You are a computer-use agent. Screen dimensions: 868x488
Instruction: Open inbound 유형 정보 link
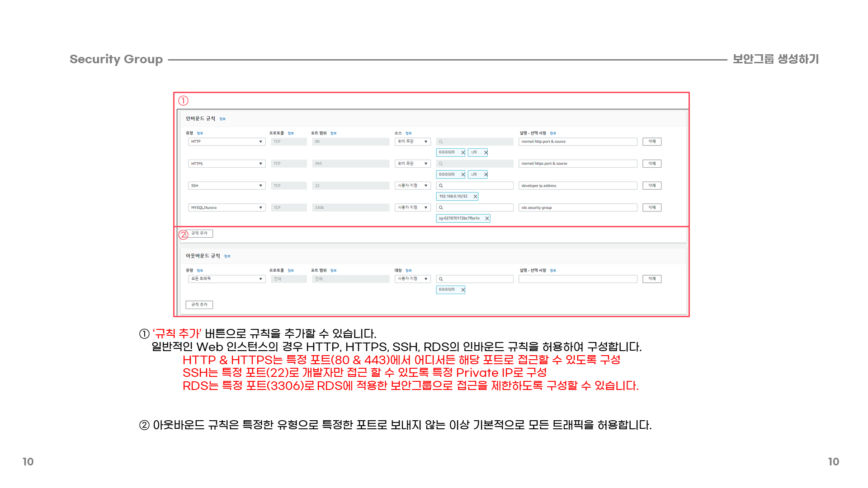click(x=200, y=133)
